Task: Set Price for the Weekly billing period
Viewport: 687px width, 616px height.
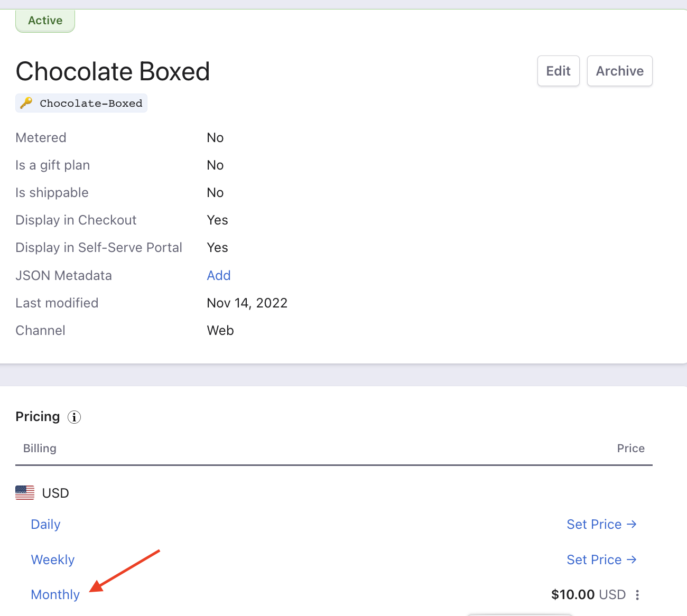Action: (x=601, y=559)
